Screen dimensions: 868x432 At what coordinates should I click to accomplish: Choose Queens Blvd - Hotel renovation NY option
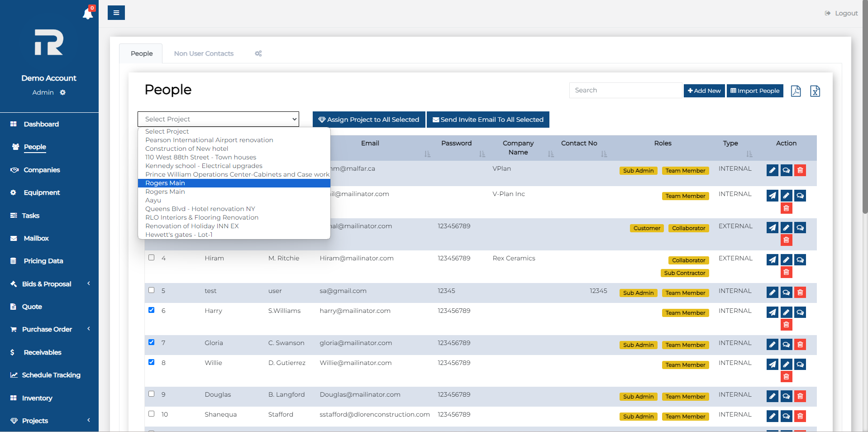click(200, 209)
